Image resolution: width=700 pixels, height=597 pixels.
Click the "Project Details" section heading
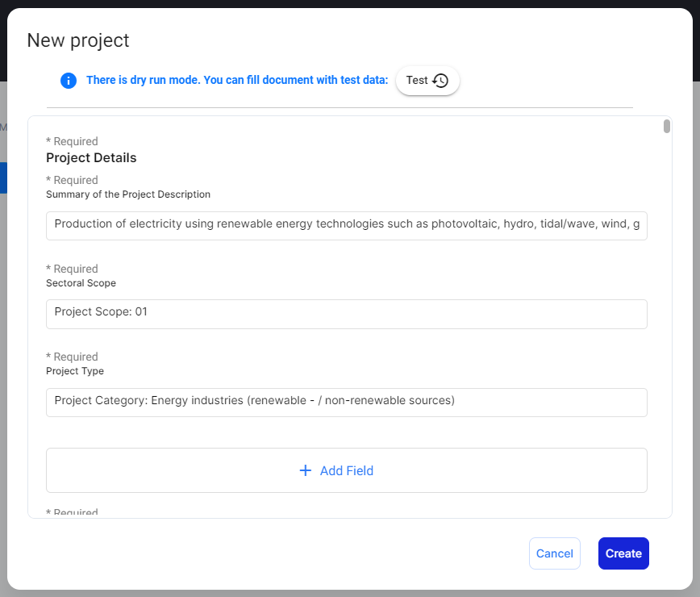click(91, 158)
